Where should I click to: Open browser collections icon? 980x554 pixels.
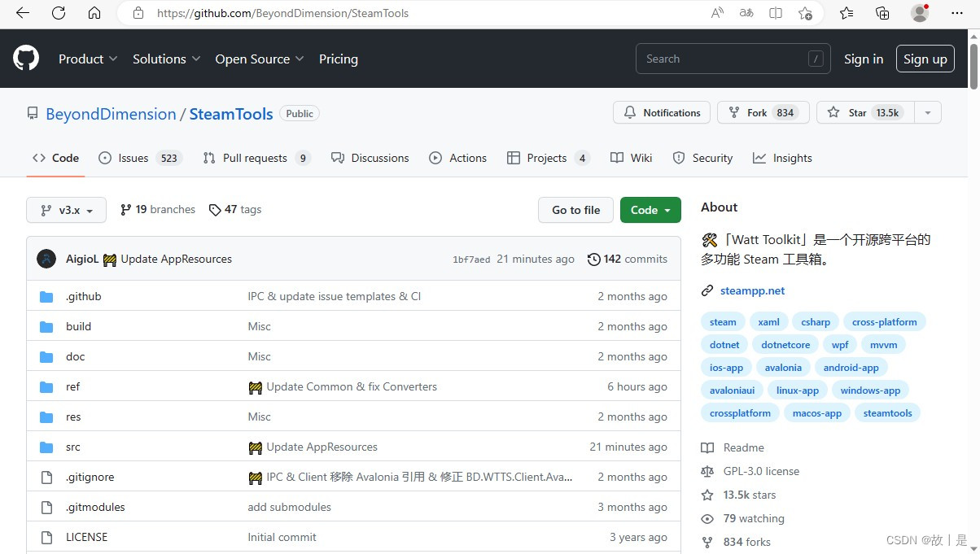(x=882, y=13)
